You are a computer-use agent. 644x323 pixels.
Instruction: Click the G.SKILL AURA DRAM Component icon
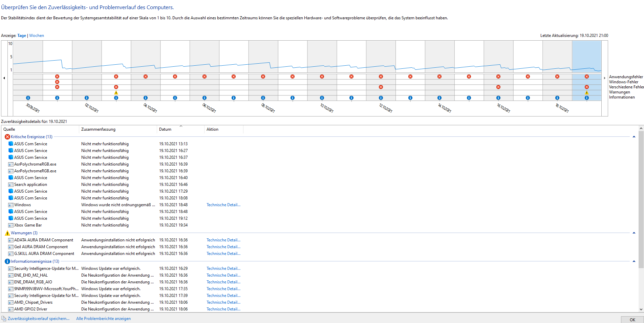11,254
